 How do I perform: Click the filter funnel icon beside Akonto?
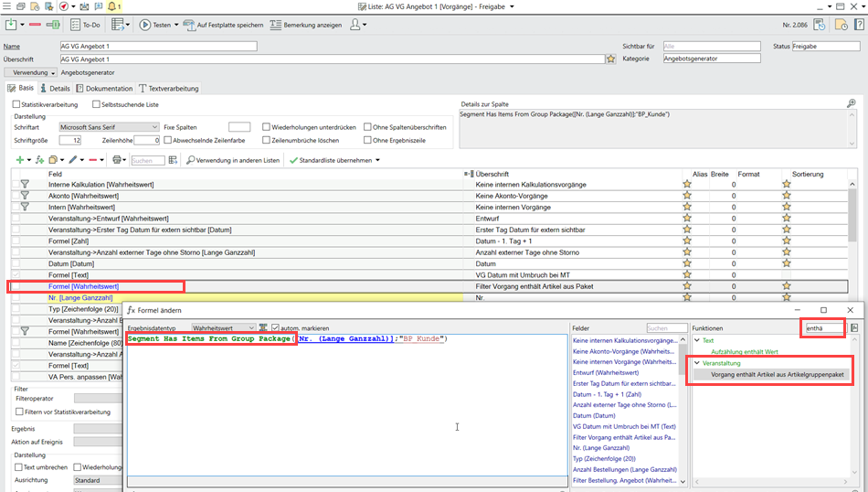25,196
